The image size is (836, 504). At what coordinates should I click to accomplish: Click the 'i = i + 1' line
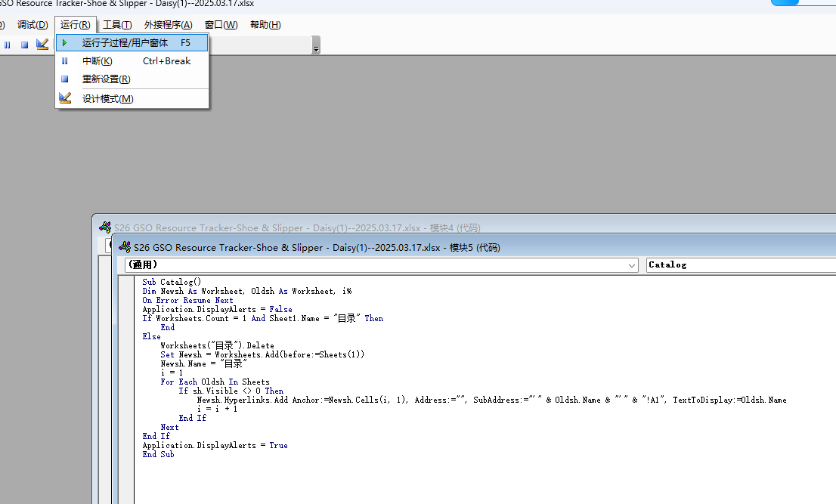217,409
